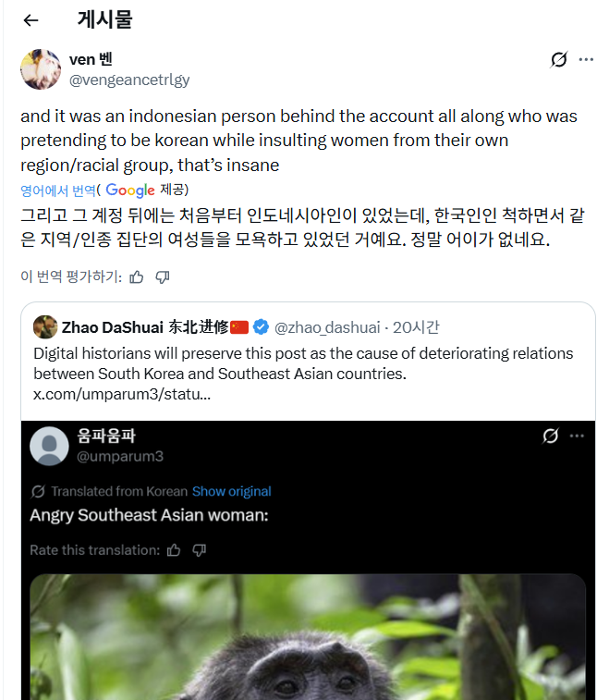Click thumbs down on Rate this translation
Image resolution: width=597 pixels, height=700 pixels.
coord(199,550)
